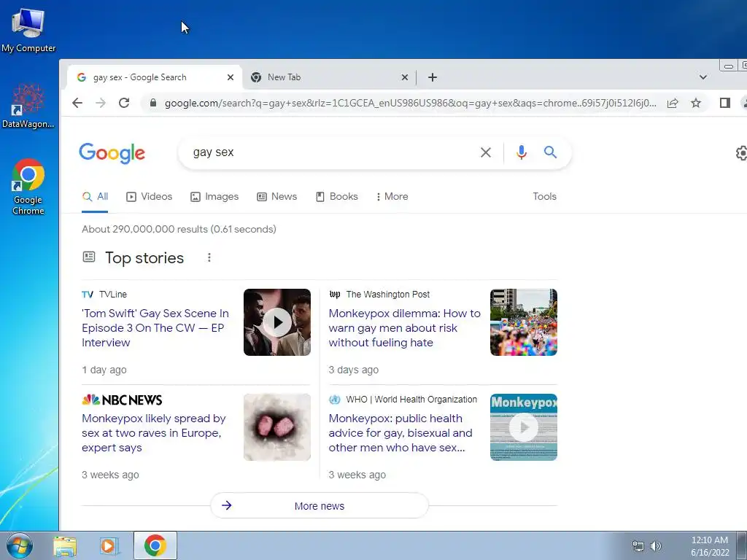Select the Google Search browser tab
Screen dimensions: 747x560
click(155, 77)
